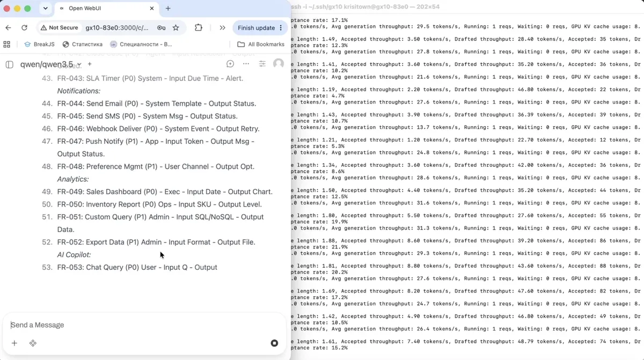Stop generation with the stop button
This screenshot has width=644, height=360.
(x=274, y=343)
